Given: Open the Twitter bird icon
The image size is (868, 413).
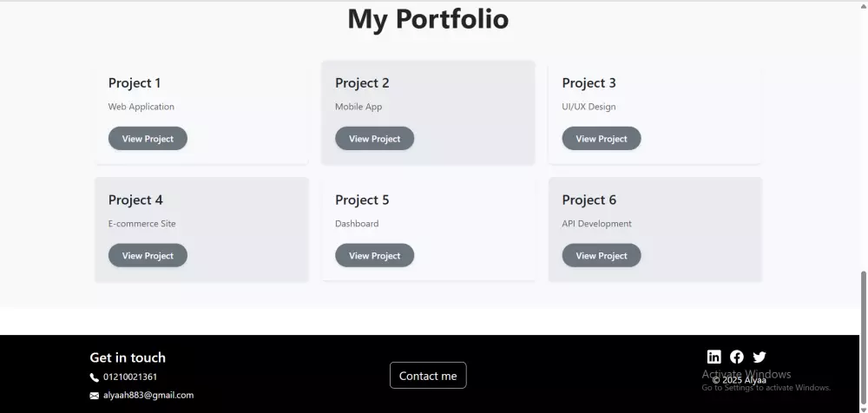Looking at the screenshot, I should [x=759, y=357].
